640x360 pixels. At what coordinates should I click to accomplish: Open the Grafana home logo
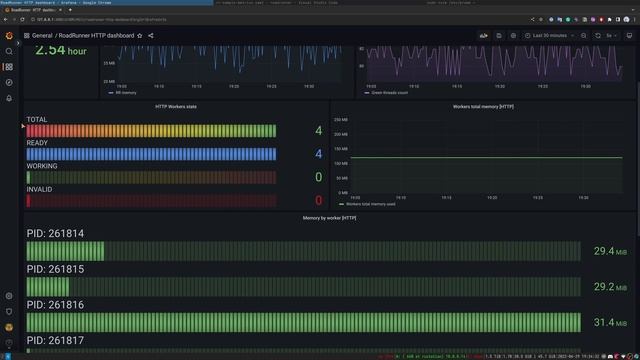point(9,36)
